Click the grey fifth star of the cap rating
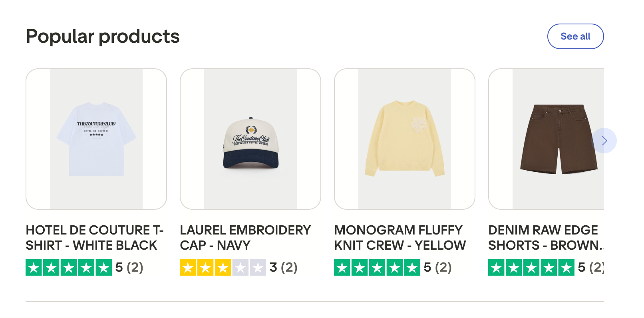This screenshot has height=318, width=644. (258, 268)
